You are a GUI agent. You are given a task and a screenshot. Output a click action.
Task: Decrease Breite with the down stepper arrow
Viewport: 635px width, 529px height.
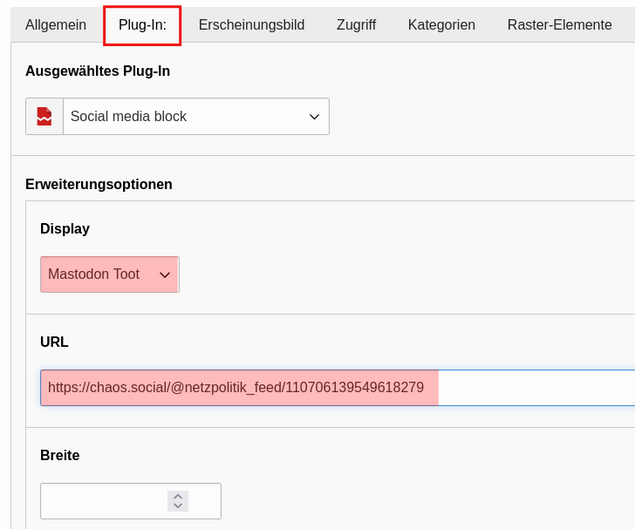[178, 506]
